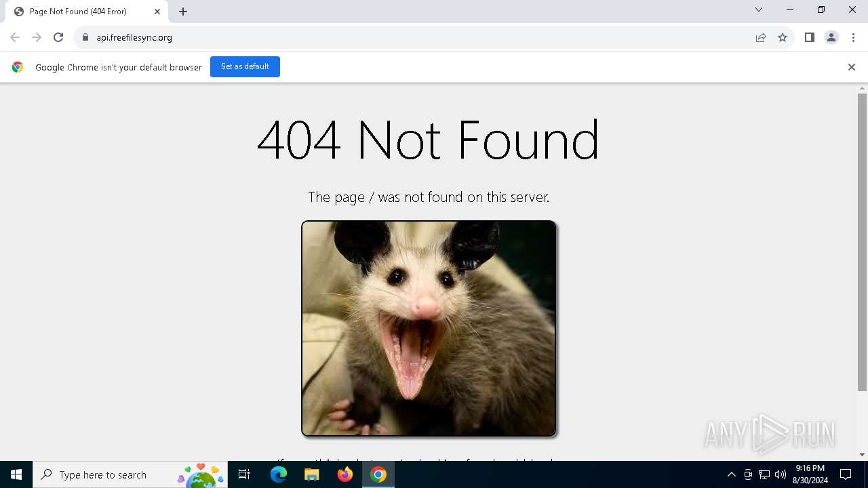868x488 pixels.
Task: Click the 'page / was not found' text
Action: (x=429, y=197)
